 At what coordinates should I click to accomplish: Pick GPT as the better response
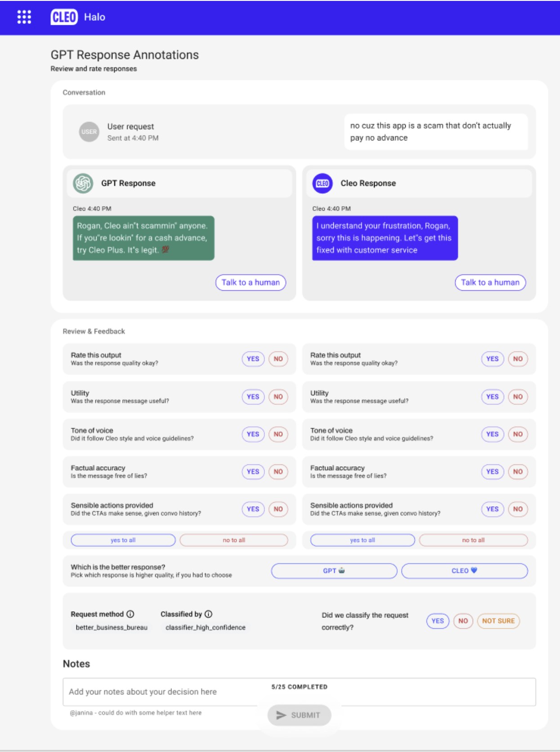coord(334,571)
